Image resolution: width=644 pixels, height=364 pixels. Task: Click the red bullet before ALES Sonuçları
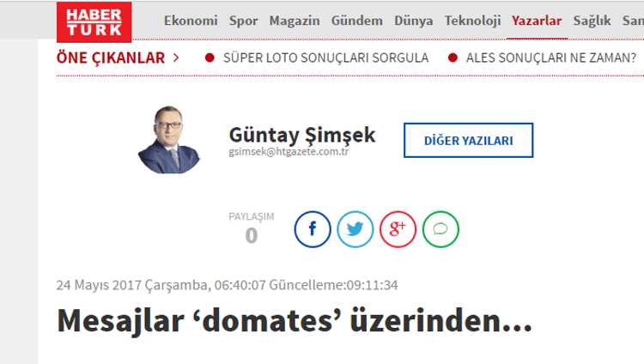(453, 58)
